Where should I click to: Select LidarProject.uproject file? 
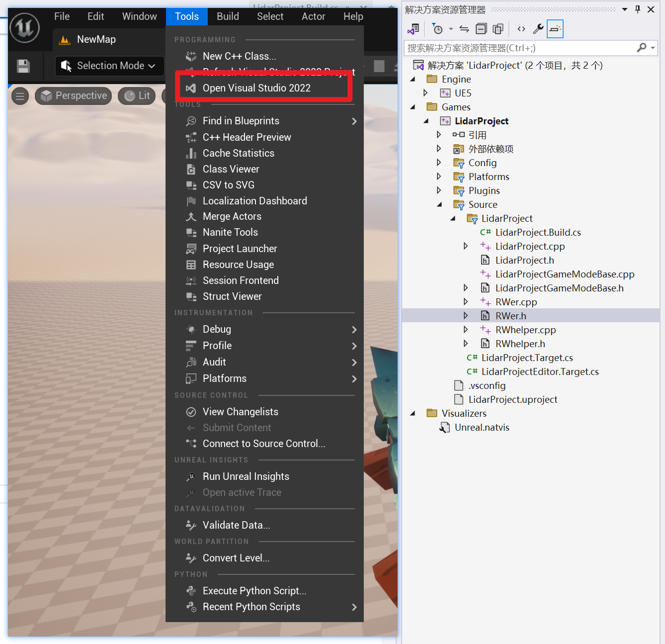point(513,399)
